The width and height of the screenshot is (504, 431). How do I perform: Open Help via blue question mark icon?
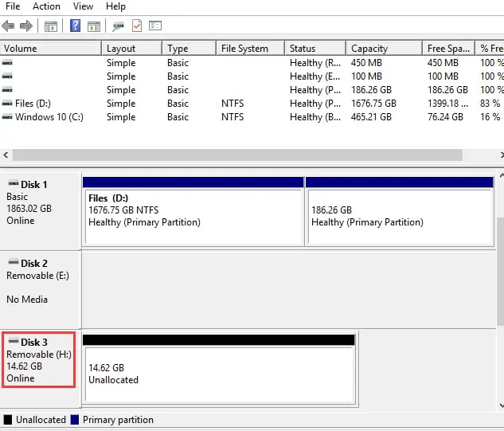coord(75,26)
